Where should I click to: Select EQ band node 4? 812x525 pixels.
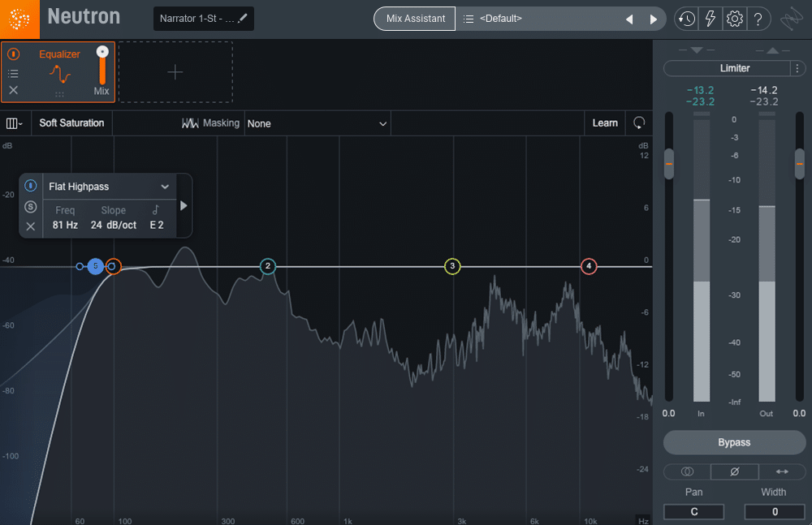[589, 266]
